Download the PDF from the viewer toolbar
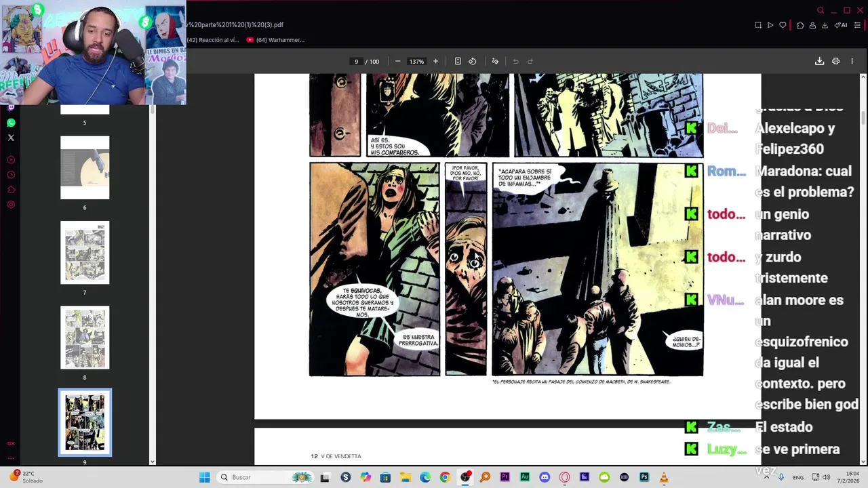 point(819,61)
